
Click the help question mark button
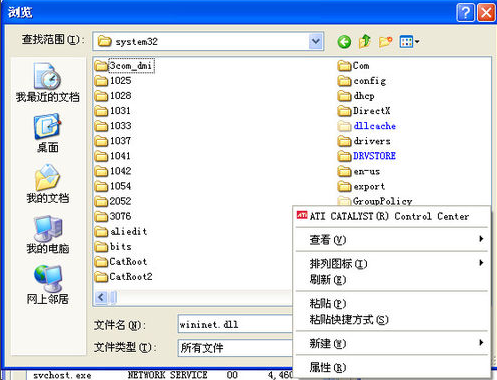coord(465,13)
